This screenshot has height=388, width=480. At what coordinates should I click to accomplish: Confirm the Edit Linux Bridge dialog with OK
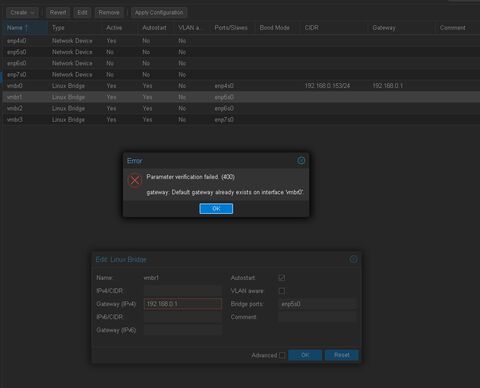pos(305,355)
